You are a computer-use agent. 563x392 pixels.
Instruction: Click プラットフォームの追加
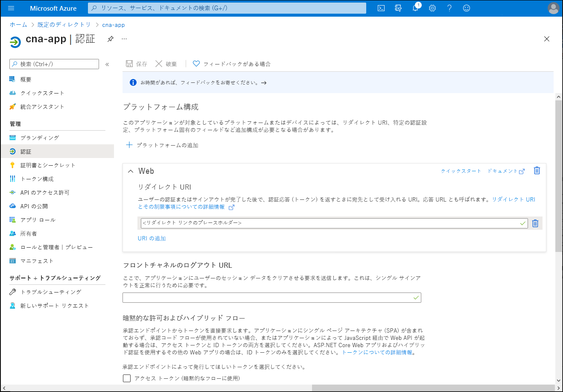[x=162, y=145]
